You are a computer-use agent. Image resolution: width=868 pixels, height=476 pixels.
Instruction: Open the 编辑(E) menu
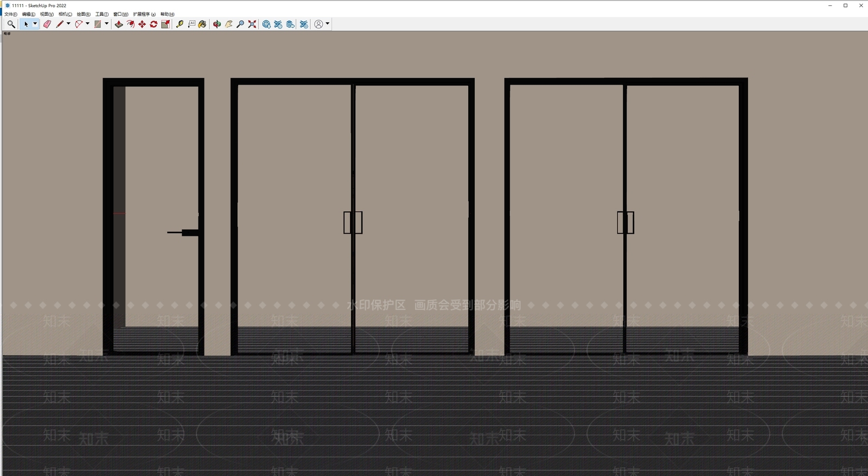point(29,14)
